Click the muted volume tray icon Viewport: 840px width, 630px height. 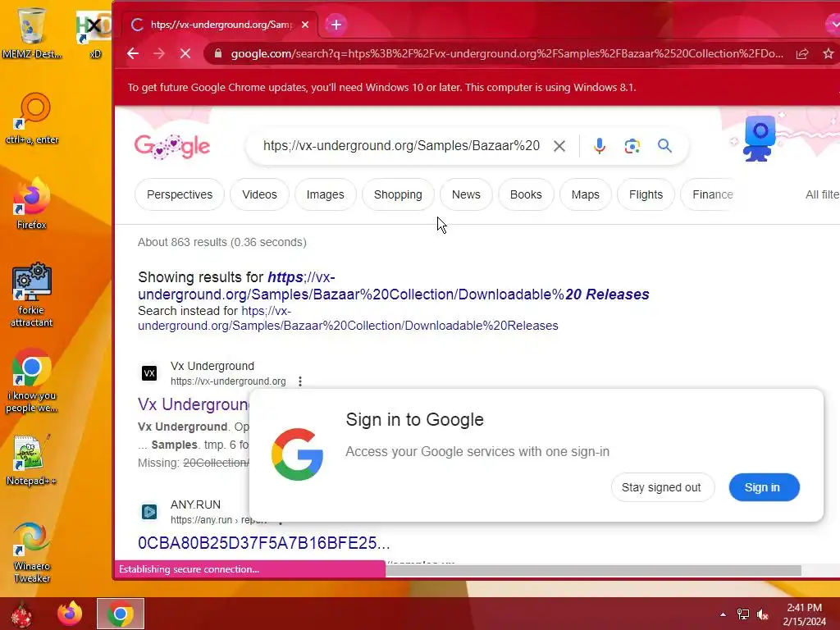(x=762, y=614)
